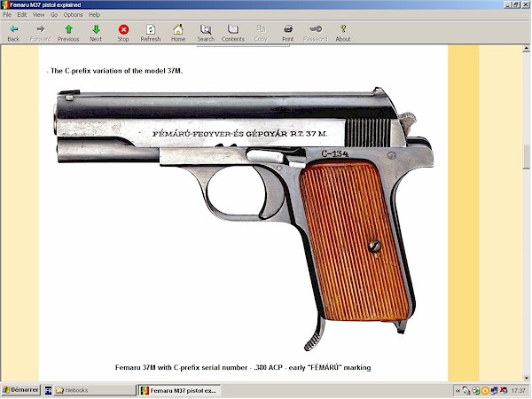Print the current page

tap(287, 33)
